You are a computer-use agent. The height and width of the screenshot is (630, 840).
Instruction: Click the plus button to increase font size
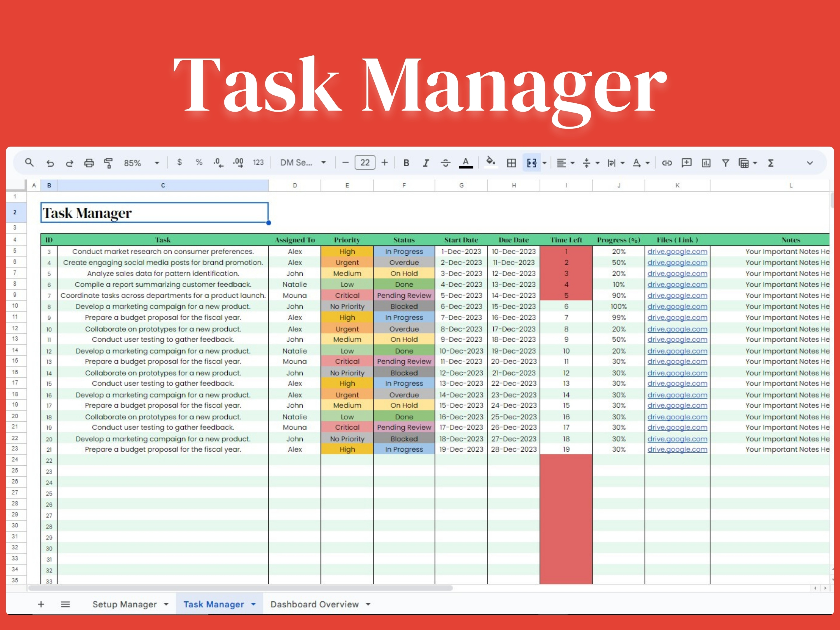point(385,163)
